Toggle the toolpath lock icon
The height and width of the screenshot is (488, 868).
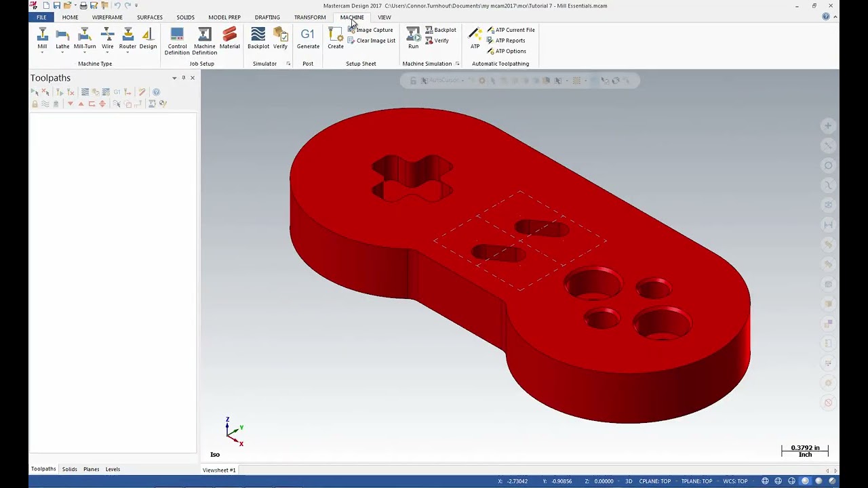(35, 104)
